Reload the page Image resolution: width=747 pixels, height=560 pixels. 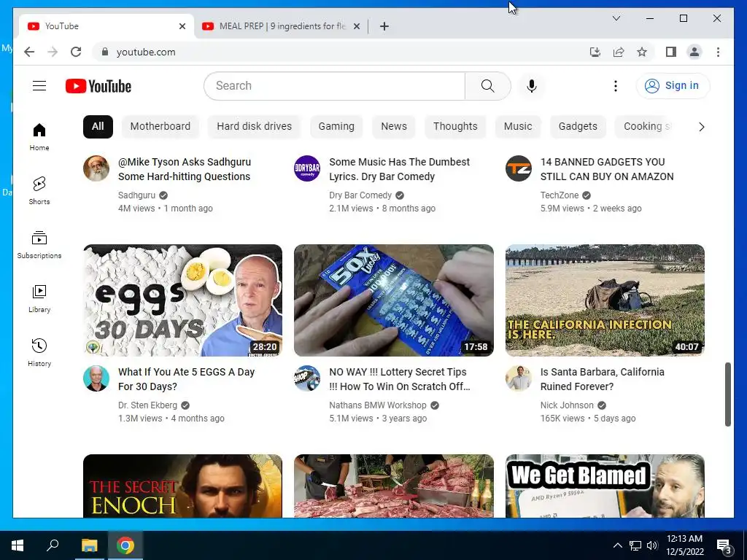(x=76, y=52)
